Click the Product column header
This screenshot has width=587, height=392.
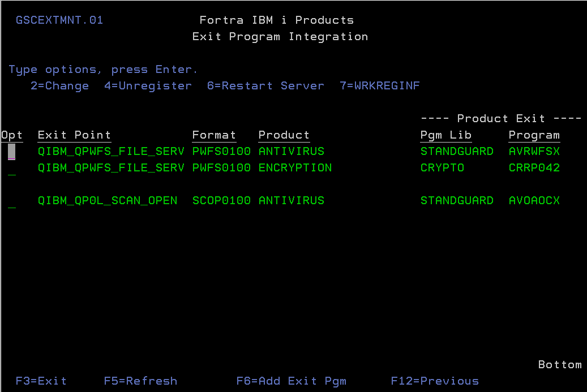point(284,135)
